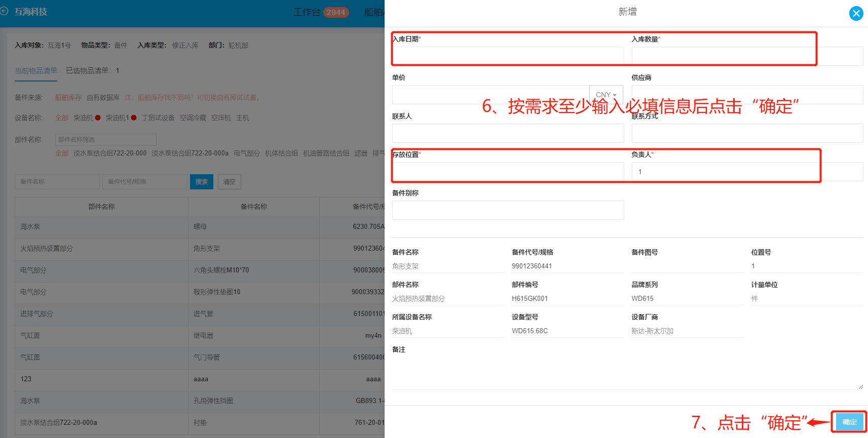
Task: Filter equipment by 空调冷藏
Action: pyautogui.click(x=193, y=117)
